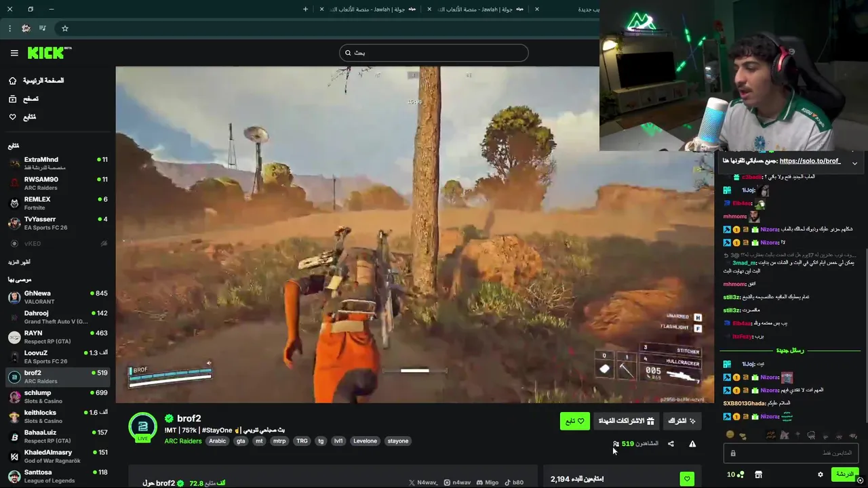Open the browser profile avatar icon
This screenshot has height=488, width=868.
pos(26,28)
